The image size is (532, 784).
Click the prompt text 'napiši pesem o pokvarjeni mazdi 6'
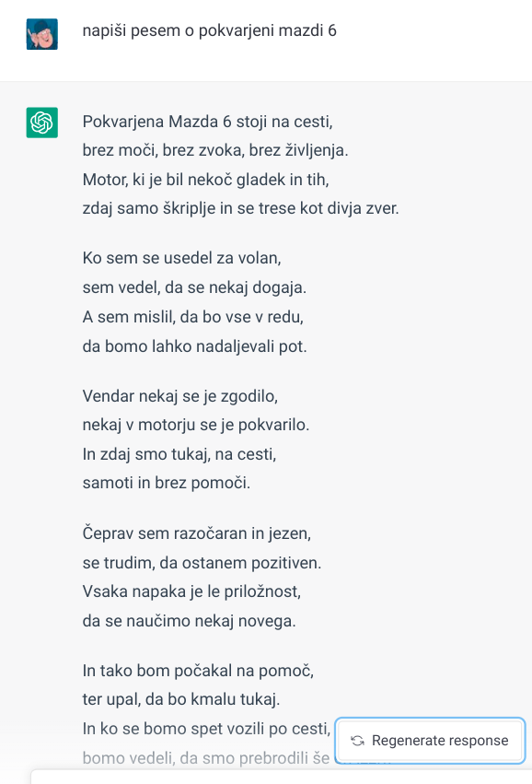[x=209, y=31]
